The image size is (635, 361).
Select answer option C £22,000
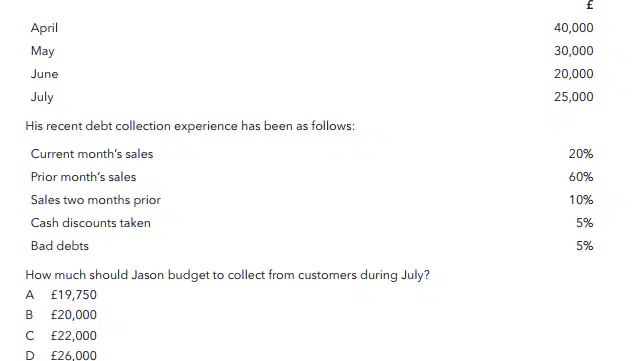[x=61, y=335]
